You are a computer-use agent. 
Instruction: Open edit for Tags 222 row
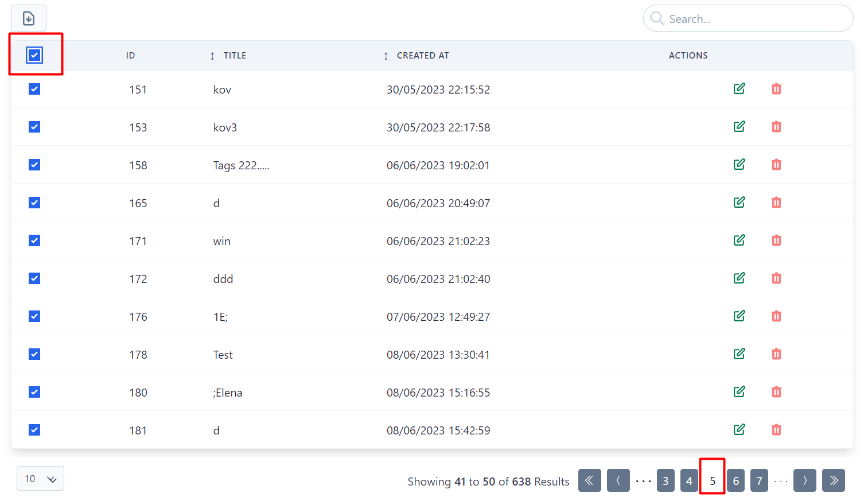point(739,165)
